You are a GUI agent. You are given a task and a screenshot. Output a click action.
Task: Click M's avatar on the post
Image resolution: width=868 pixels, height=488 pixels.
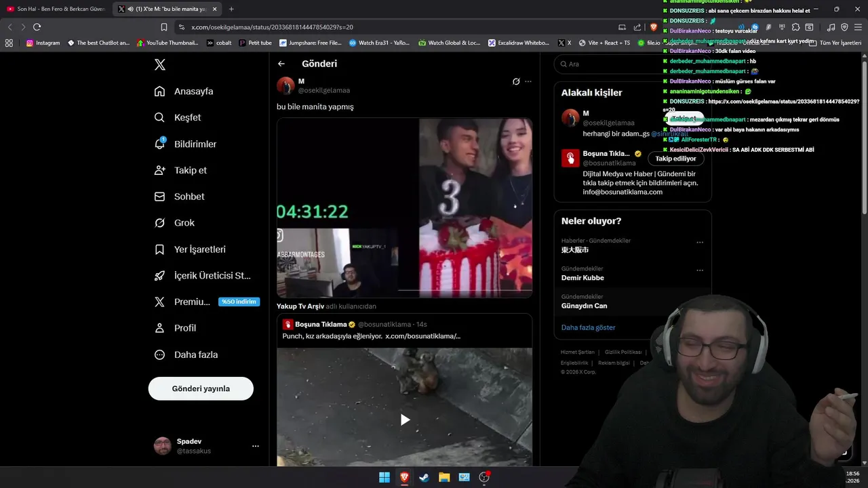(285, 85)
